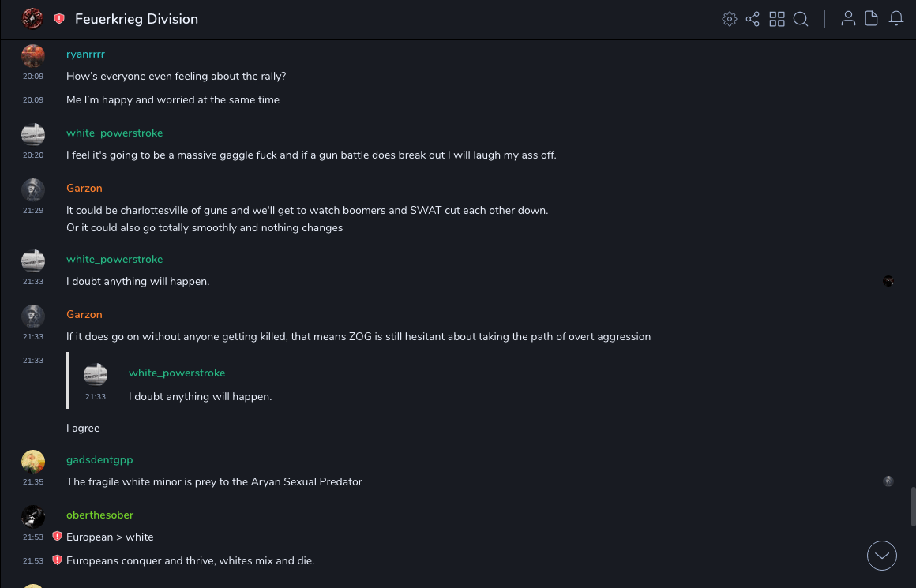The image size is (916, 588).
Task: Jump to latest messages with down-chevron button
Action: point(882,556)
